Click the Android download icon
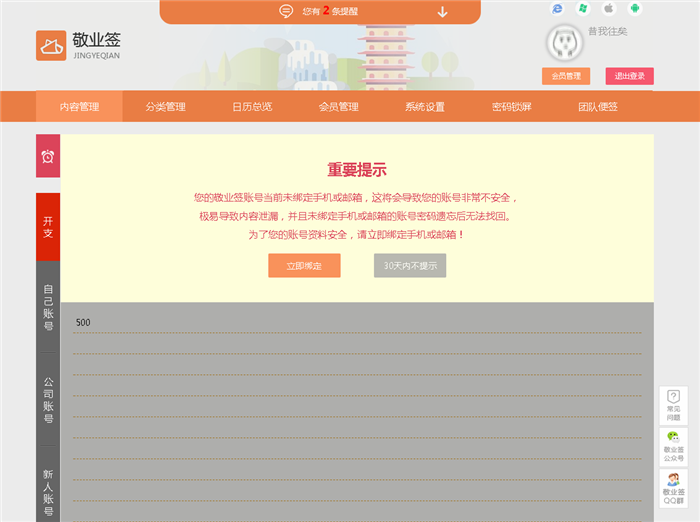700x522 pixels. (x=634, y=9)
